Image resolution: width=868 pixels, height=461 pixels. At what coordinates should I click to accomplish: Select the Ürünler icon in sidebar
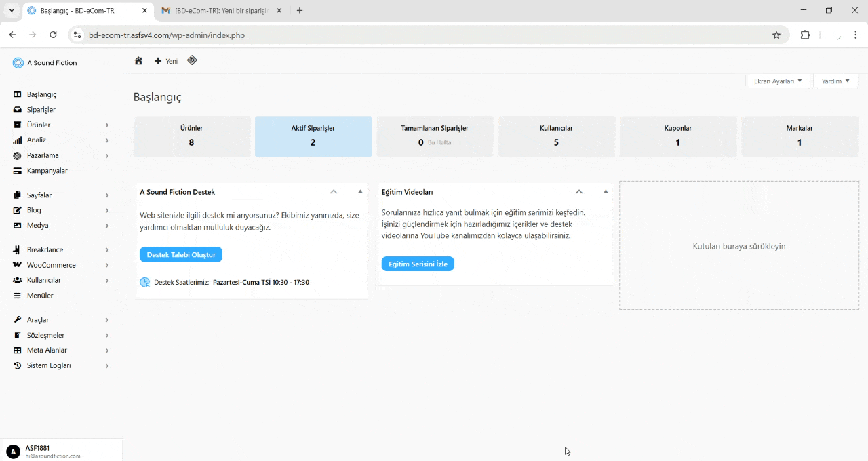pos(16,125)
